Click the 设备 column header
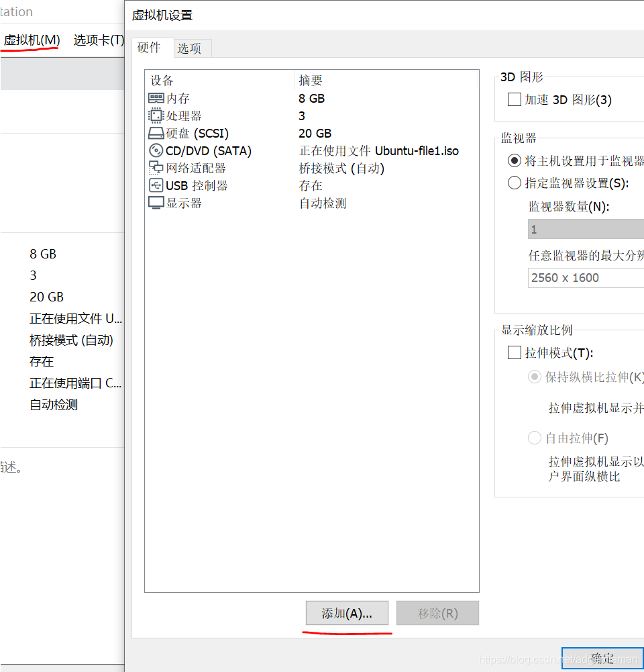 (x=162, y=80)
